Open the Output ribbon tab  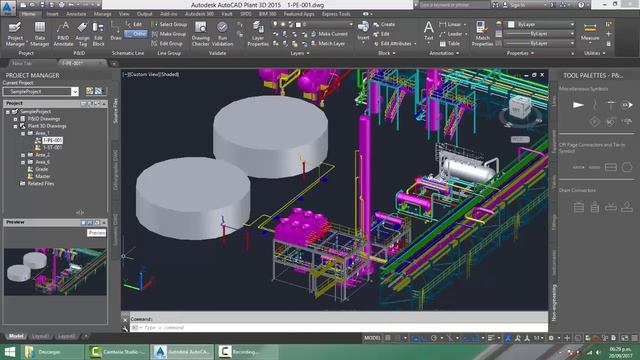point(145,14)
